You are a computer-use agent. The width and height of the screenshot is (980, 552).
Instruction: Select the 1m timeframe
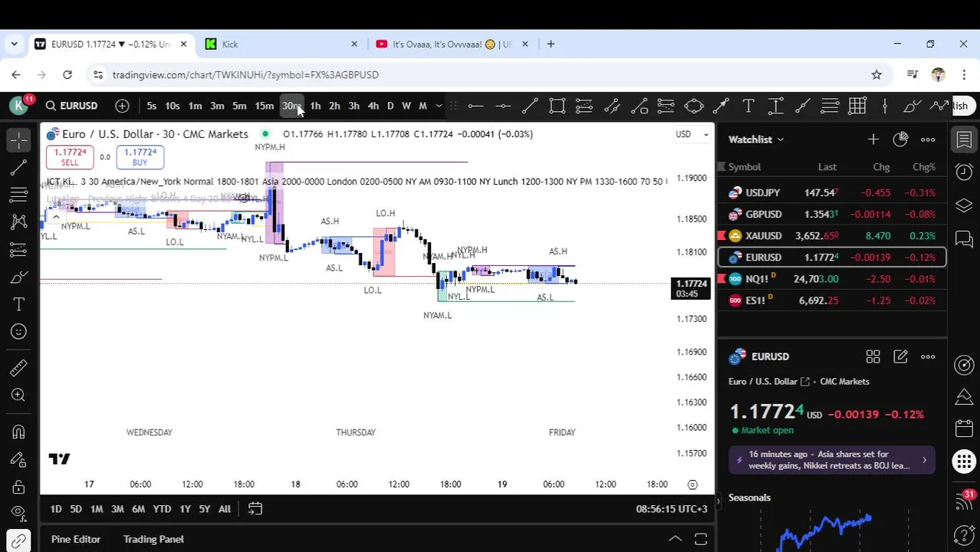(196, 107)
